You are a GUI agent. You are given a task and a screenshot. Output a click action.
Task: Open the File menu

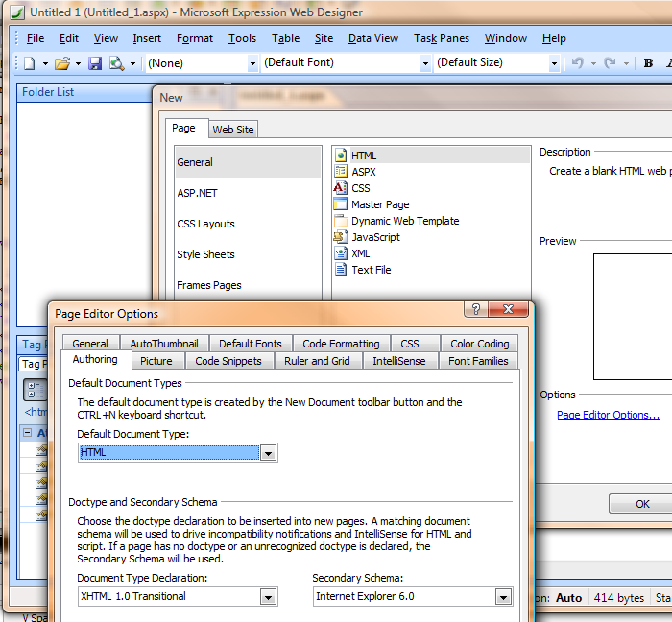(36, 38)
